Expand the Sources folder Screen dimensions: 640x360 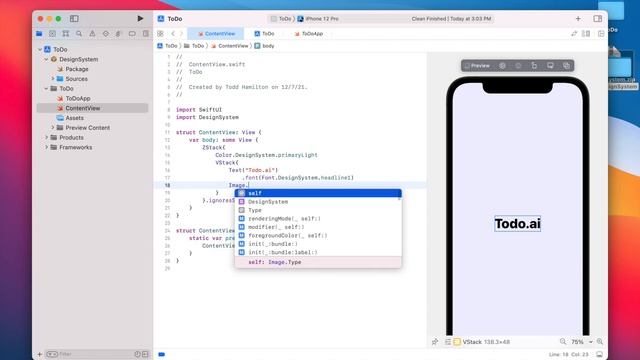click(x=53, y=79)
